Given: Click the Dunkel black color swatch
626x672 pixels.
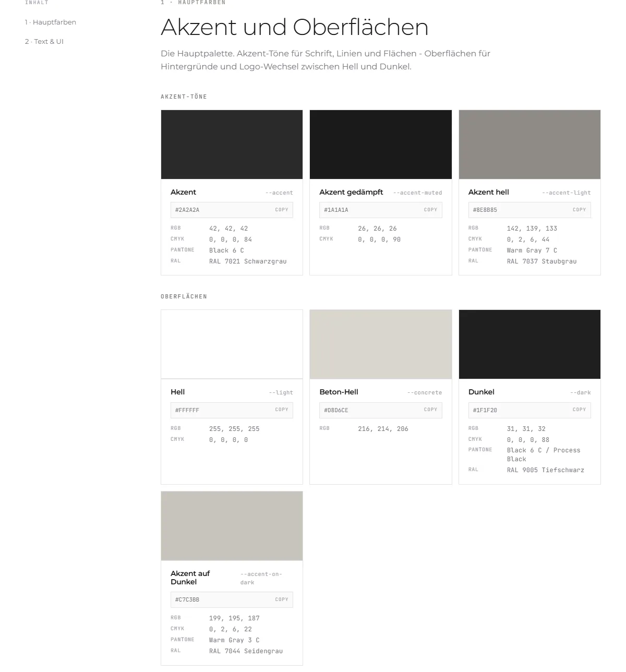Looking at the screenshot, I should coord(529,344).
